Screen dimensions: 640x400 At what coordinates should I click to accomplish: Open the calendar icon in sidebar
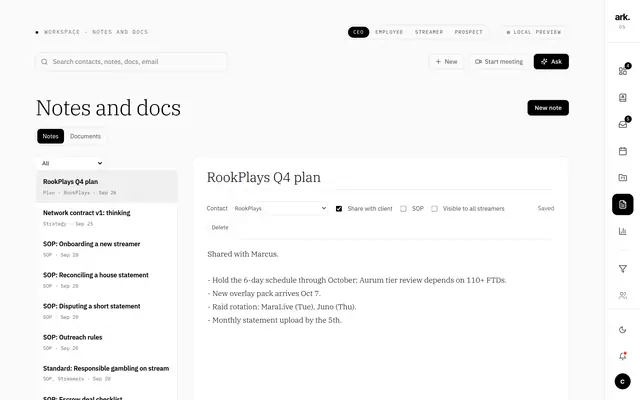[x=622, y=151]
